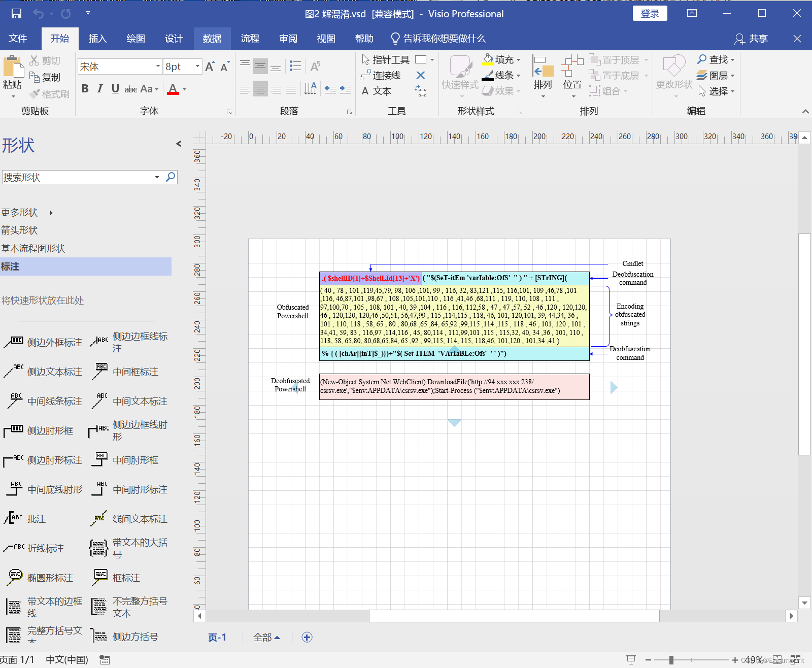Click the add new page plus icon

click(x=307, y=637)
